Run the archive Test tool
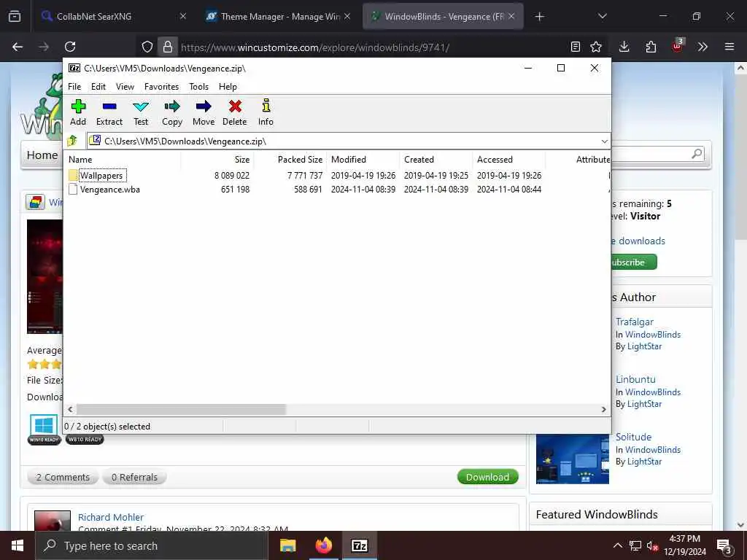The image size is (747, 560). click(141, 112)
